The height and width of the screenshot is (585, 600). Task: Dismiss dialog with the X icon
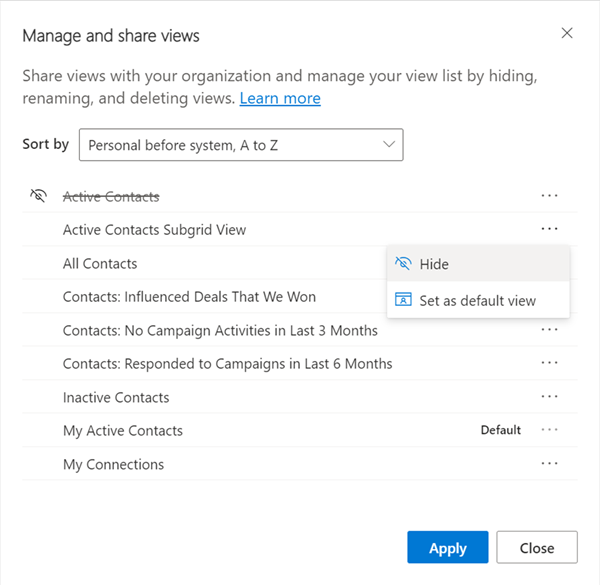[x=567, y=34]
